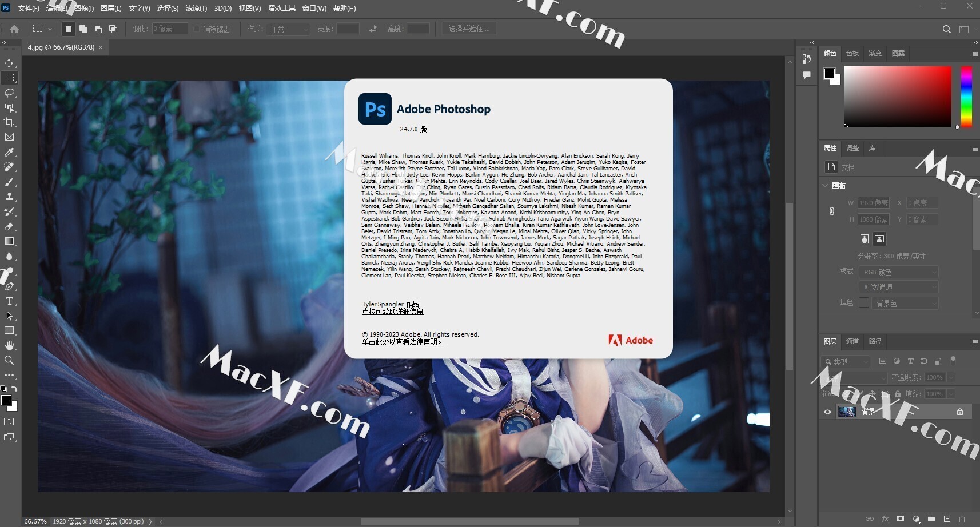Click the foreground color swatch in Color panel
The width and height of the screenshot is (980, 527).
coord(830,74)
